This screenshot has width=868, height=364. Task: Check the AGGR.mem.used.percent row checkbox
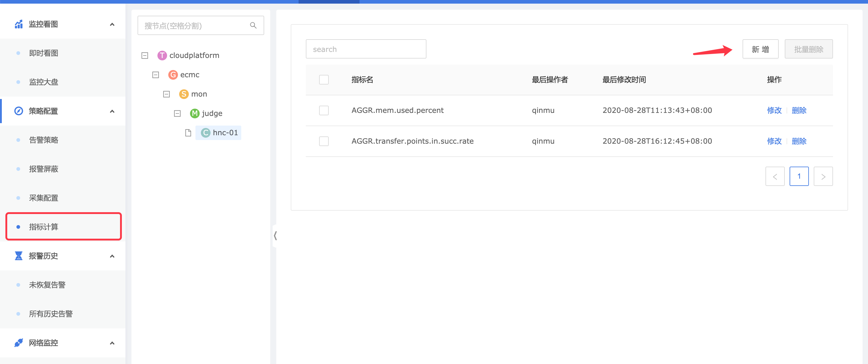tap(324, 110)
